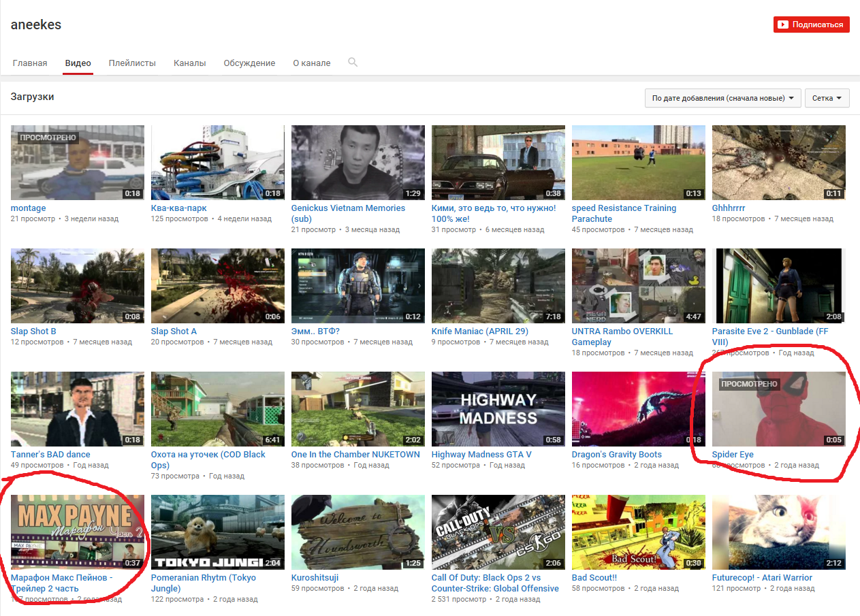This screenshot has height=616, width=860.
Task: Open the Kuroshitsuji wooden sign thumbnail
Action: (x=358, y=532)
